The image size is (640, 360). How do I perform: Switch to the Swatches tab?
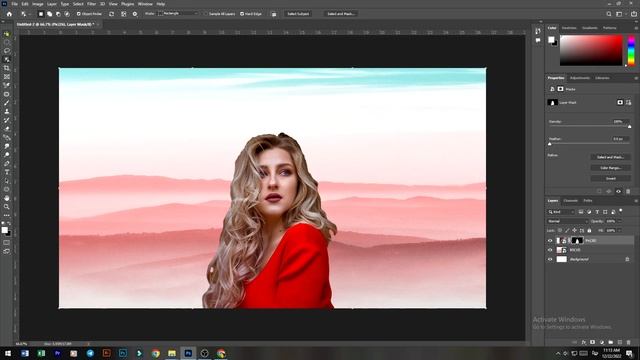click(569, 28)
